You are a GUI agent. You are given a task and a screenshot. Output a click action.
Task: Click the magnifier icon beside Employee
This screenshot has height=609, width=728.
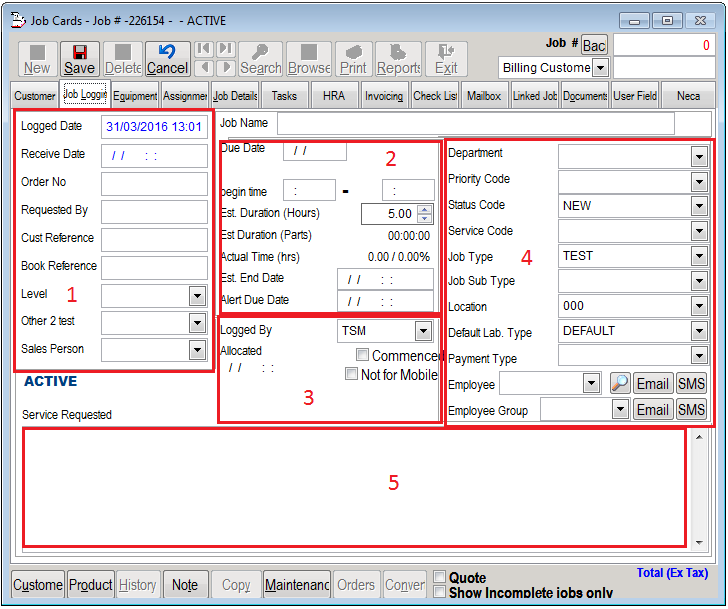coord(620,383)
